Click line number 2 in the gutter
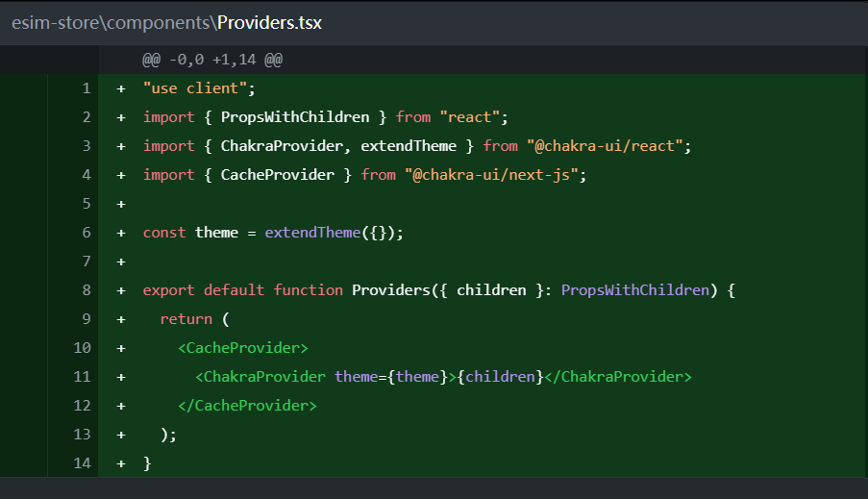This screenshot has height=499, width=868. (x=86, y=117)
